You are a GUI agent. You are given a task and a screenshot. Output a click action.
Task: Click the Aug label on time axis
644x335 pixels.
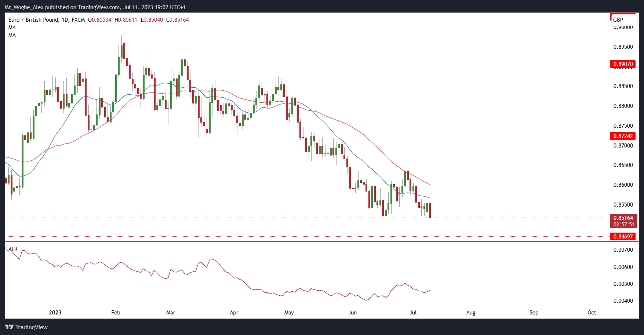pos(471,313)
